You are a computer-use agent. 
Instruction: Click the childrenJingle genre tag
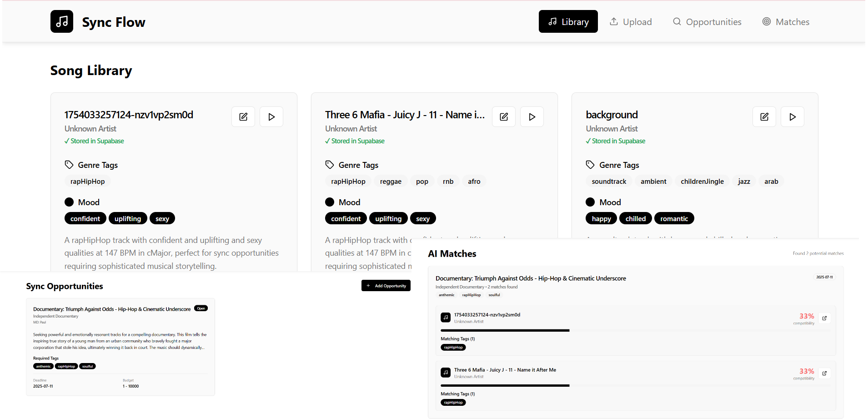tap(702, 182)
